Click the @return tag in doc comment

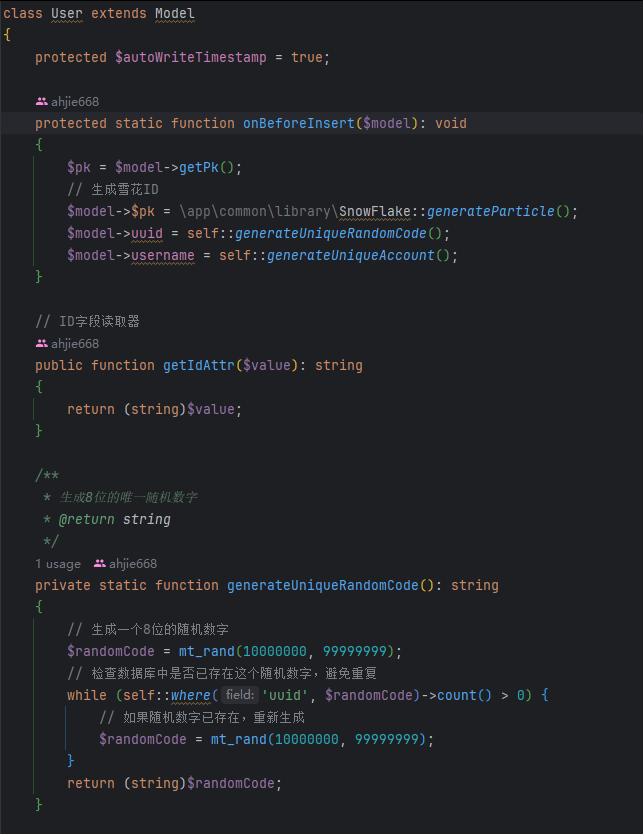click(87, 520)
